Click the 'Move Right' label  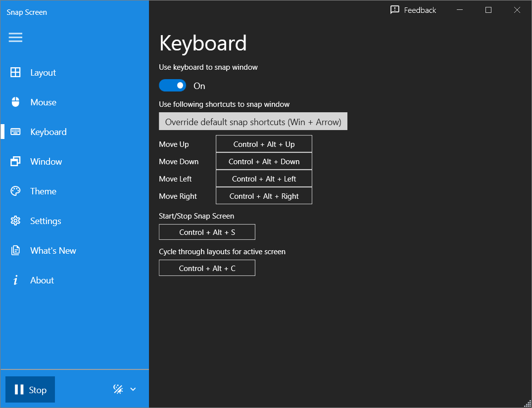point(178,196)
